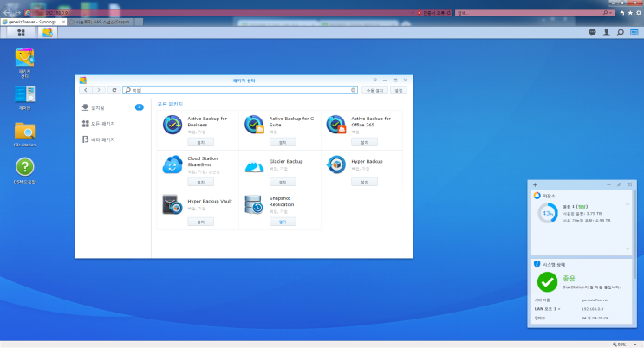Click the Glacier Backup package icon

[x=254, y=166]
